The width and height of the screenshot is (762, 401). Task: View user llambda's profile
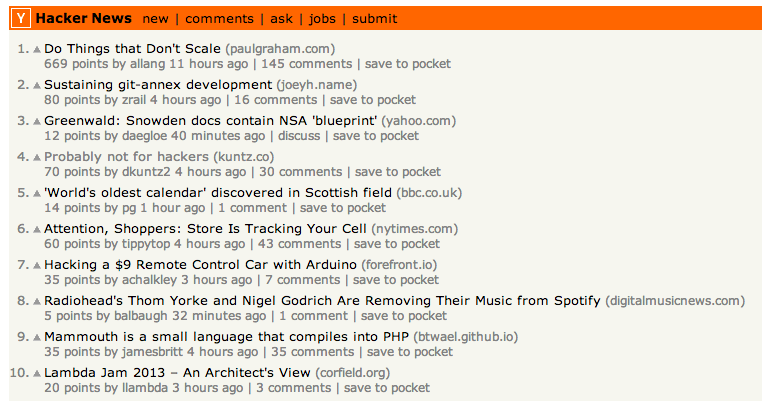click(145, 388)
